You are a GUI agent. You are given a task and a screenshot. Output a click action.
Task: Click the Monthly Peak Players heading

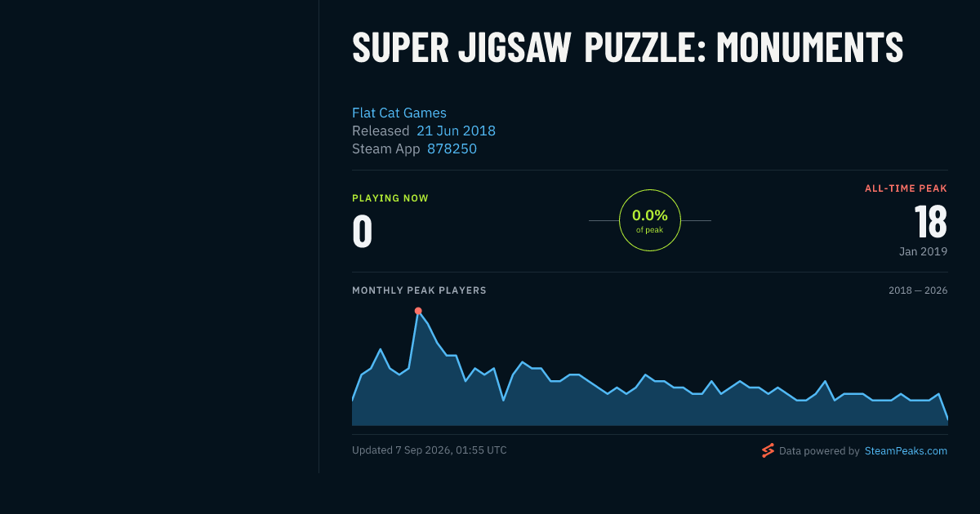(x=419, y=290)
